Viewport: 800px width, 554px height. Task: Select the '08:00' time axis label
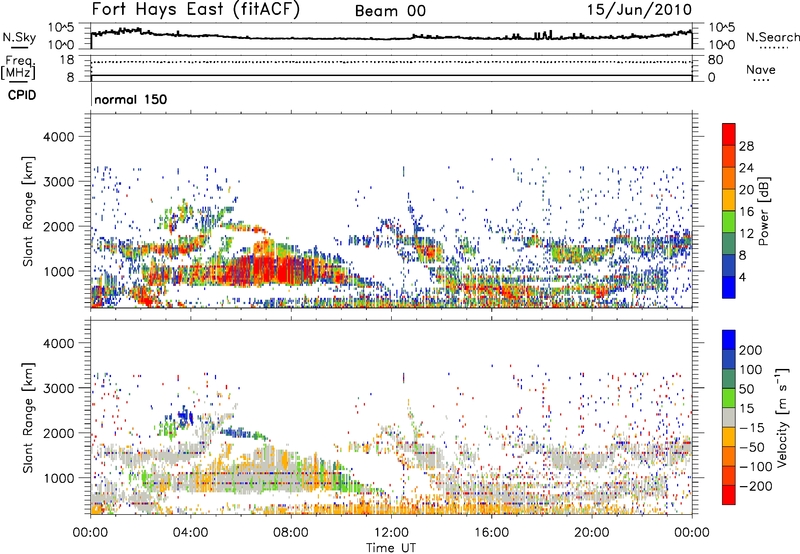point(291,533)
